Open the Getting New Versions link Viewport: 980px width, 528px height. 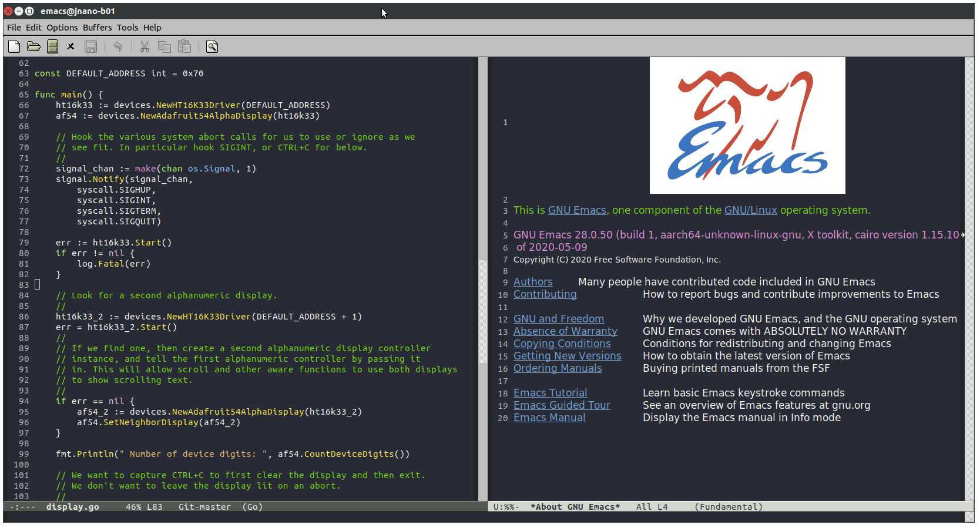pyautogui.click(x=568, y=356)
